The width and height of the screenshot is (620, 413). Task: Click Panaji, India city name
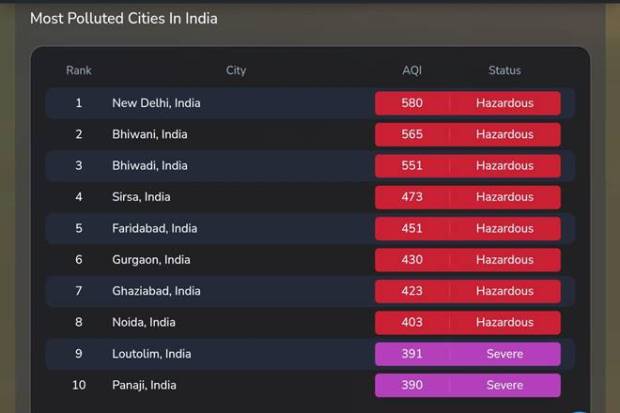click(144, 385)
